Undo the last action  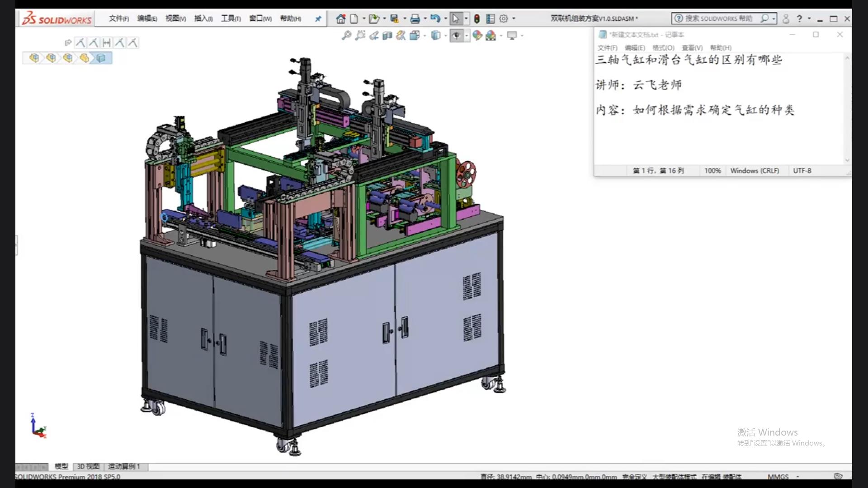[x=435, y=19]
